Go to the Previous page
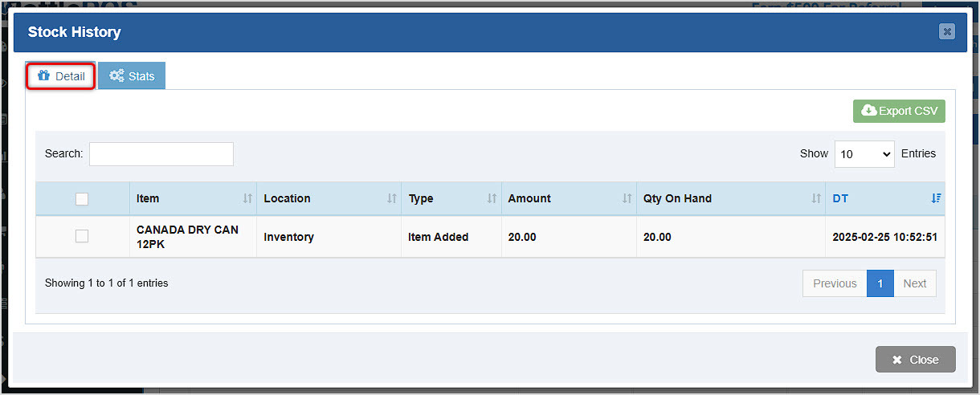The height and width of the screenshot is (395, 980). coord(835,283)
